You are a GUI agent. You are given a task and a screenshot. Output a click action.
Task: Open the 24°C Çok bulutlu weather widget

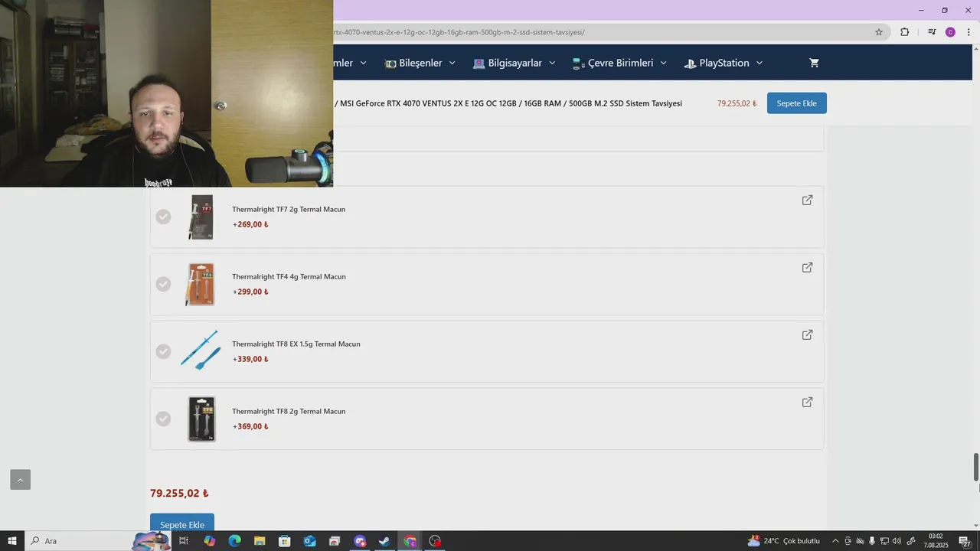click(x=783, y=541)
